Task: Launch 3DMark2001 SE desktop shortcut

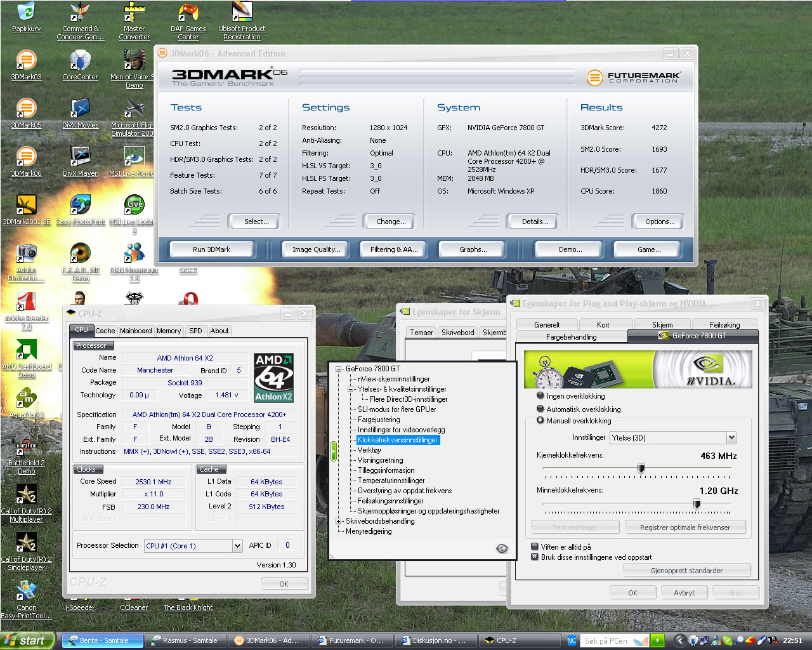Action: pos(26,209)
